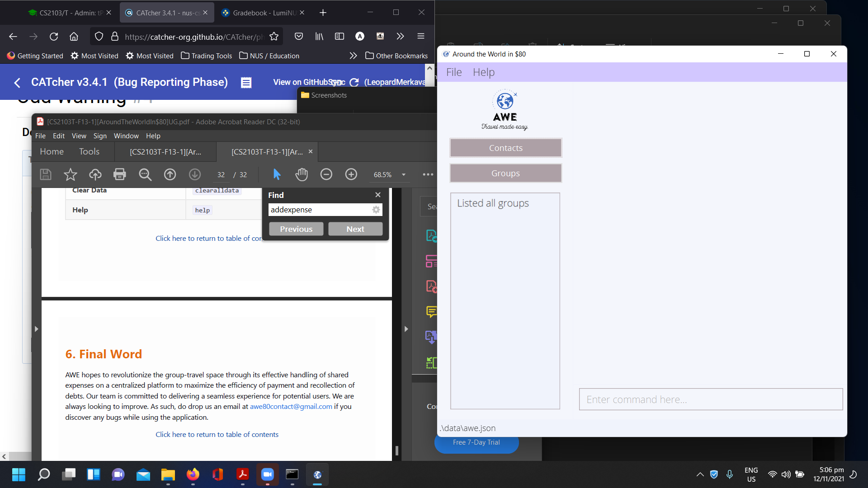Click the zoom in plus icon

(x=351, y=174)
